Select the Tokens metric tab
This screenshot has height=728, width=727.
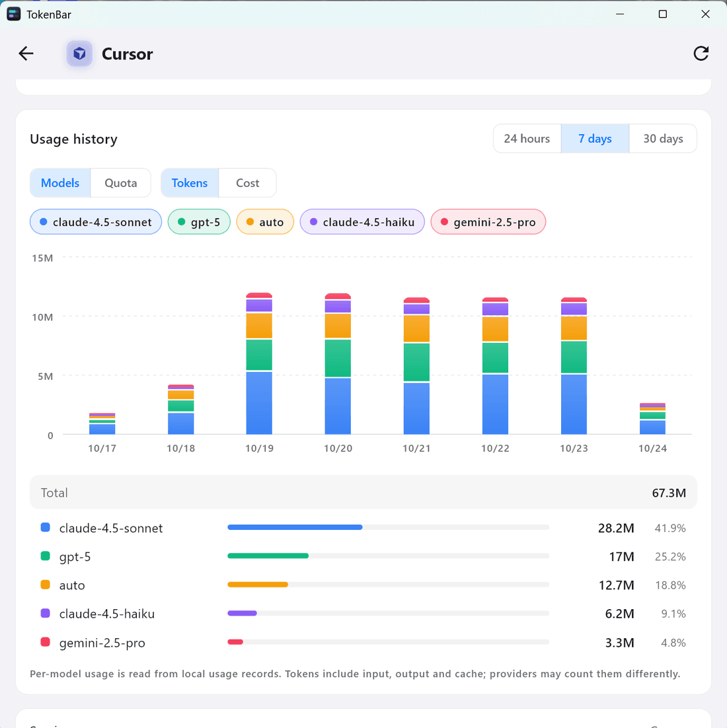point(190,183)
